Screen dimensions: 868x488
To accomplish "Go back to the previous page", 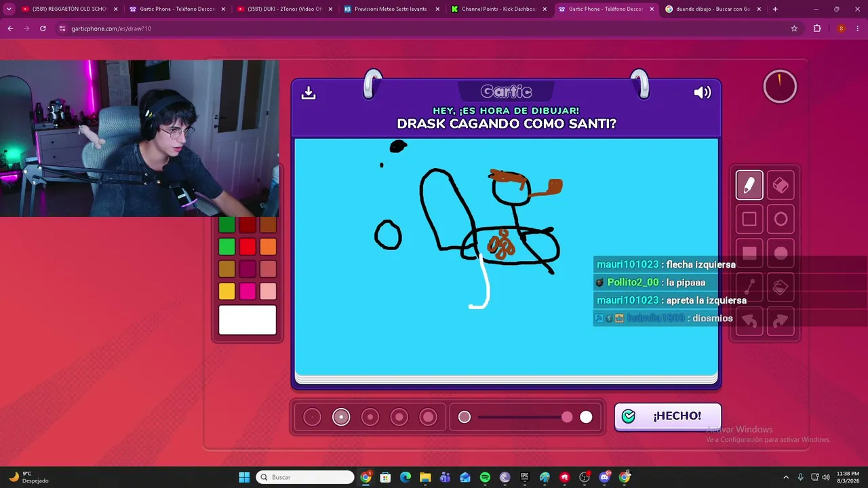I will point(10,28).
